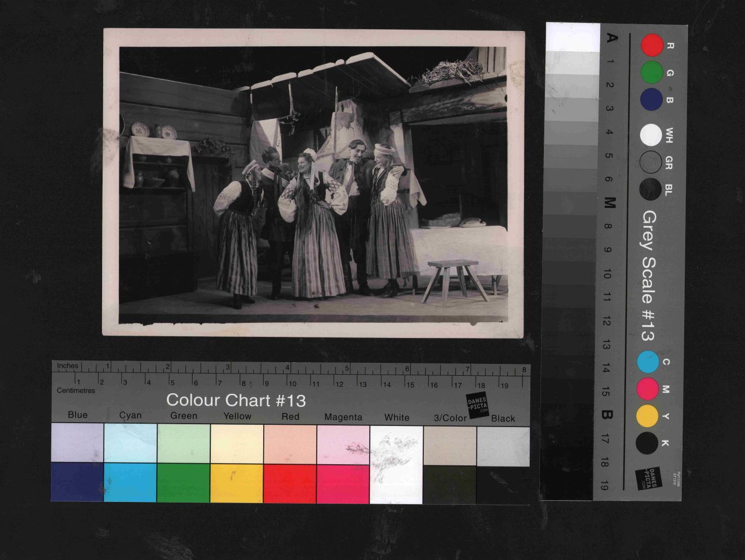Click the Danes-Picta logo on the colour chart
The width and height of the screenshot is (745, 560).
click(477, 405)
